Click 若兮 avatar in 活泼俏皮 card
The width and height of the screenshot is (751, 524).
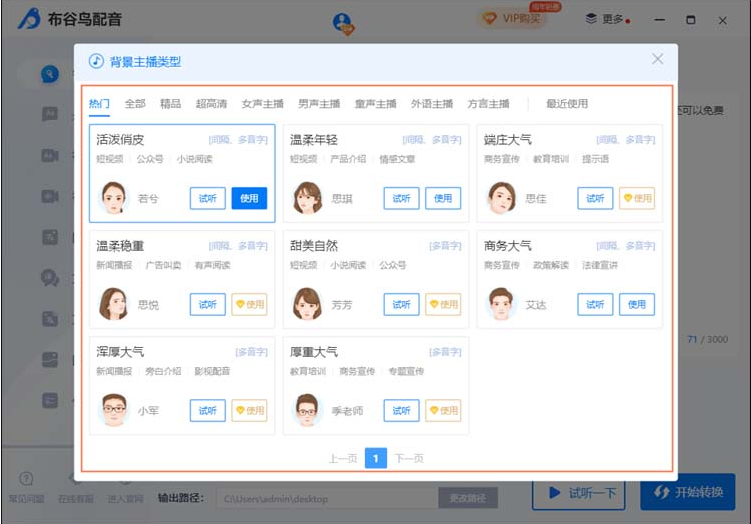click(x=114, y=198)
